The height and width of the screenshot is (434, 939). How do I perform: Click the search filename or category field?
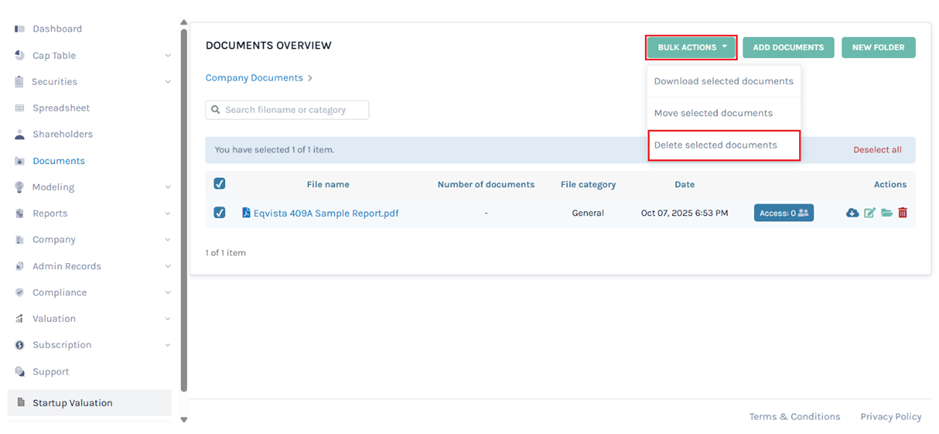[x=293, y=110]
